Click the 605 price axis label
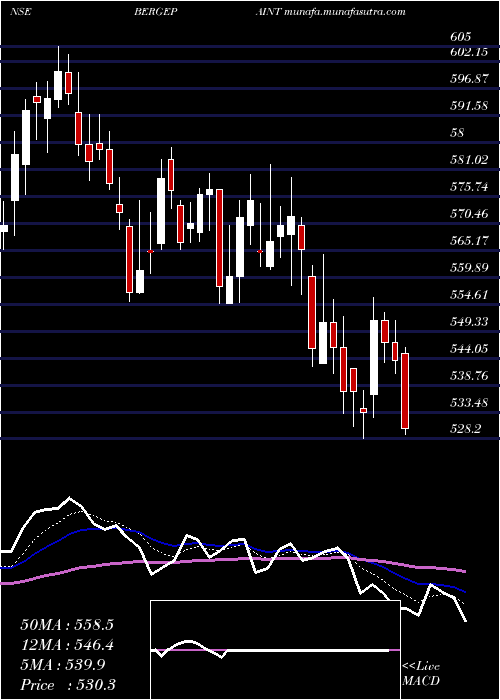This screenshot has height=700, width=500. coord(461,37)
